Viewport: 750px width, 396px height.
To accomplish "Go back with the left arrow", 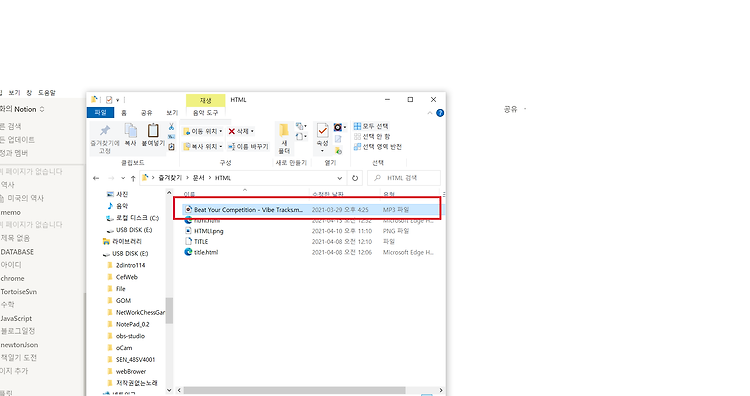I will point(96,178).
